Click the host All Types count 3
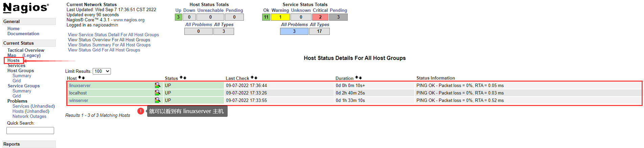Viewport: 644px width, 148px height. point(224,31)
